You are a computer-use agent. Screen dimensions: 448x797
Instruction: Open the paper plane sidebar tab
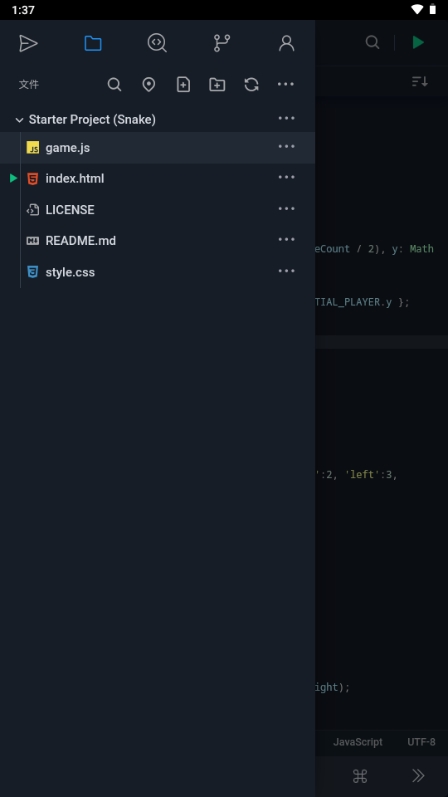point(28,43)
